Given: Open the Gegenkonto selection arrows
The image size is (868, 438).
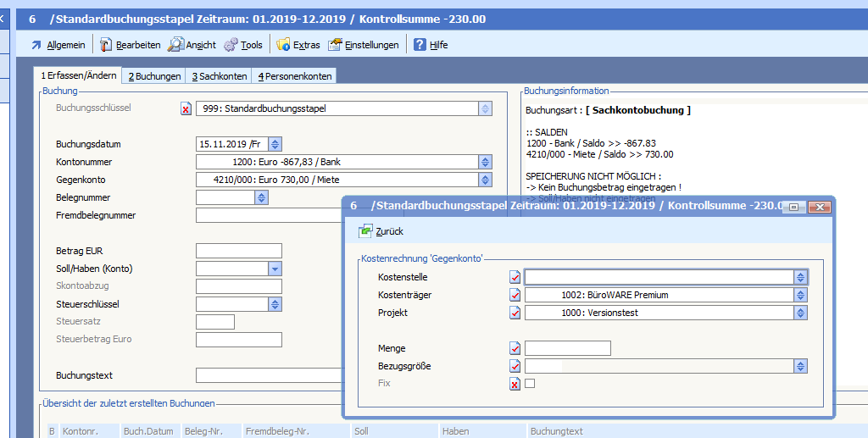Looking at the screenshot, I should (x=485, y=180).
